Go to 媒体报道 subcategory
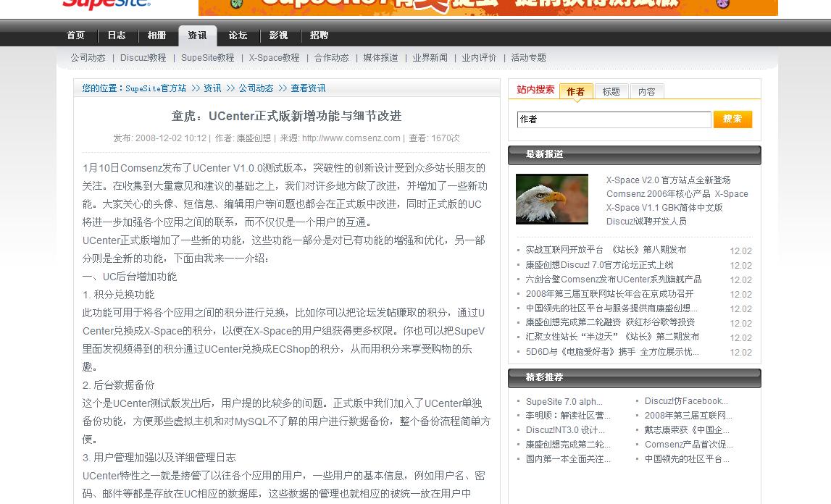 380,58
